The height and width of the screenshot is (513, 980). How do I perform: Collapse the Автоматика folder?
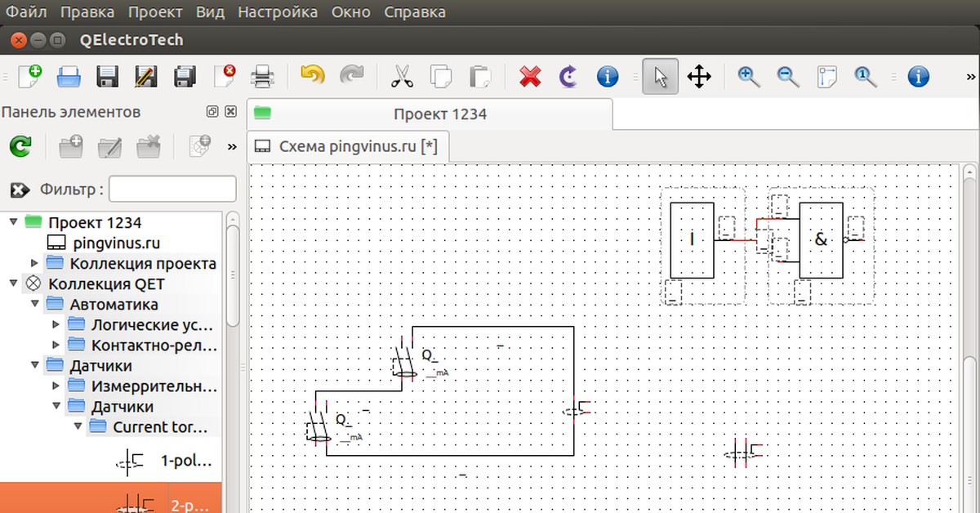coord(34,304)
